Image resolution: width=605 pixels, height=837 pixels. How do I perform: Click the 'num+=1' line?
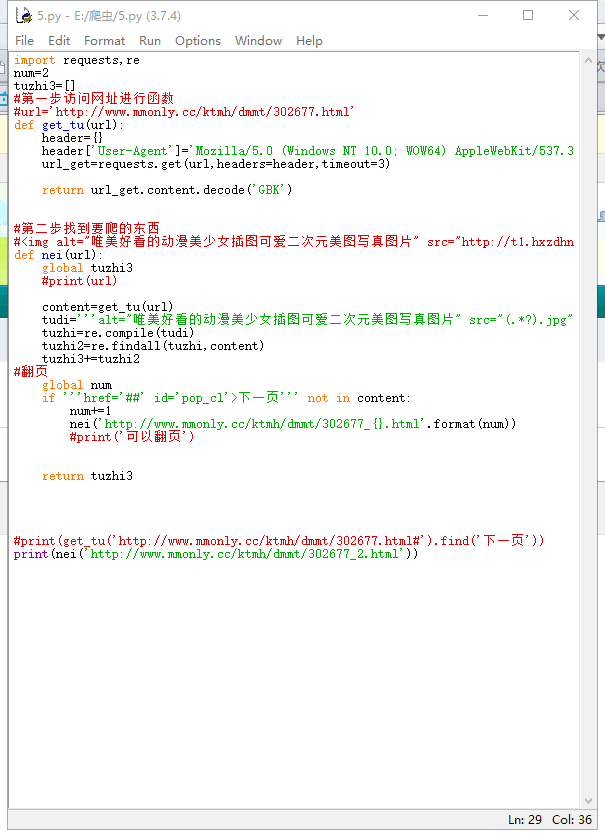90,411
